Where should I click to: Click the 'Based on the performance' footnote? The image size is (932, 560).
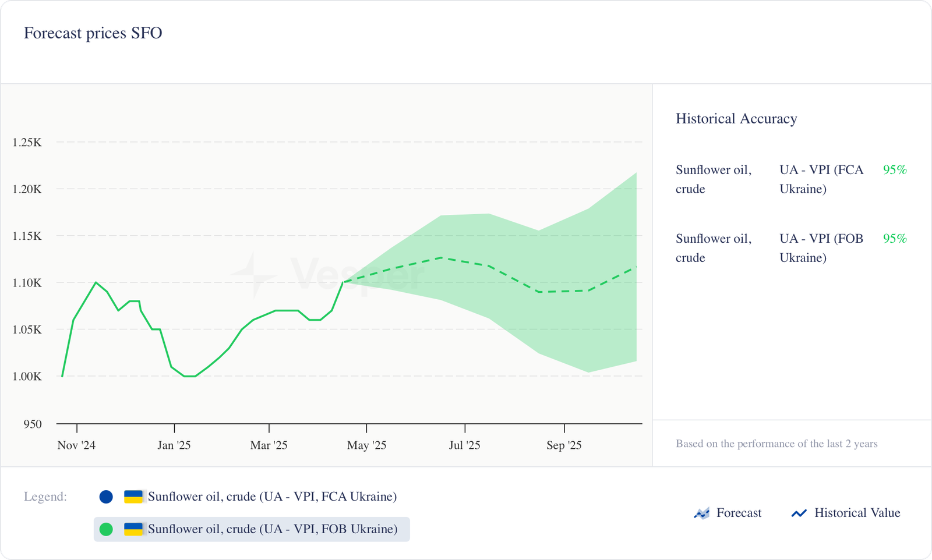point(776,444)
